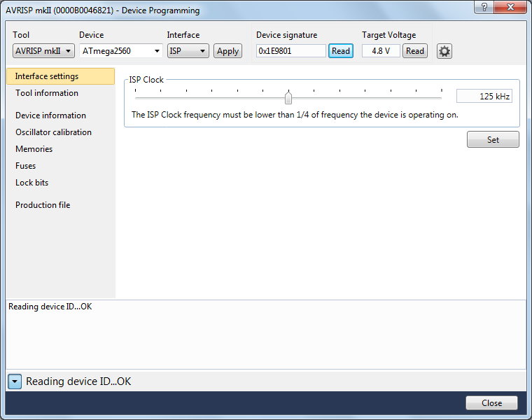Click the Apply button
The height and width of the screenshot is (420, 532).
click(x=227, y=51)
